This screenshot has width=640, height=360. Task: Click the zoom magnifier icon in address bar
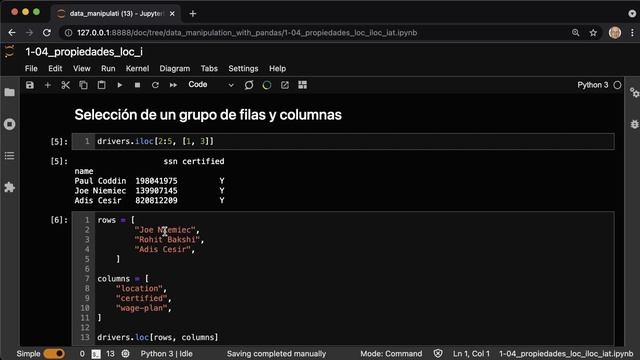coord(576,33)
